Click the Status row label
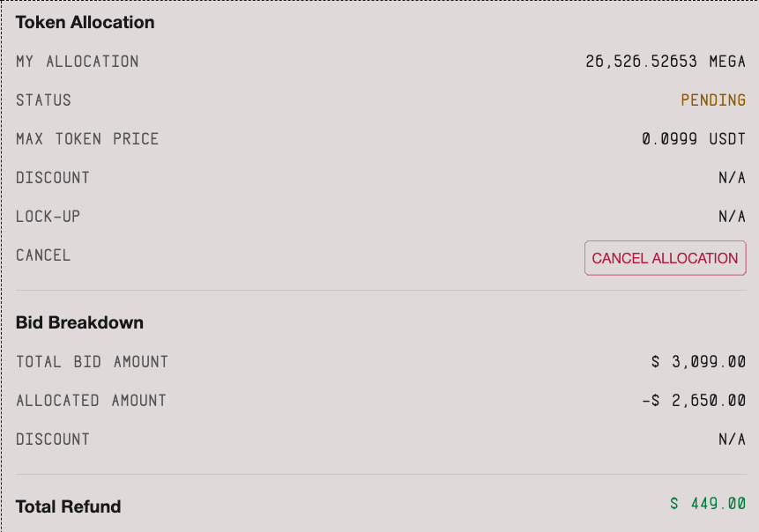The width and height of the screenshot is (759, 532). point(43,100)
